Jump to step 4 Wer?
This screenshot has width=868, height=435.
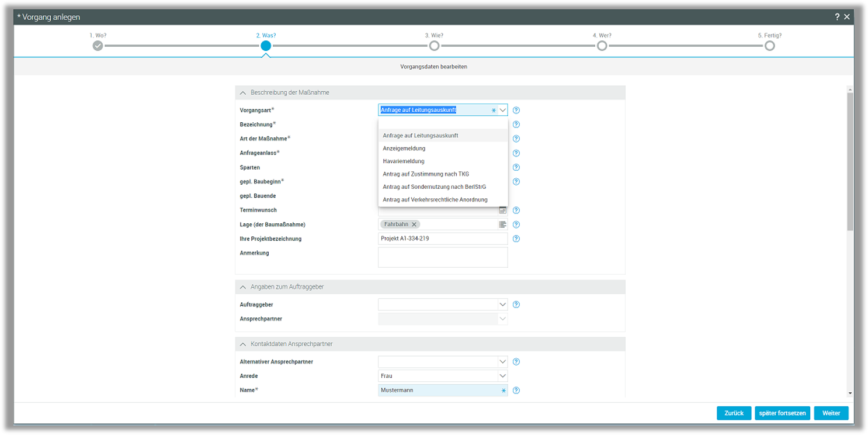602,46
